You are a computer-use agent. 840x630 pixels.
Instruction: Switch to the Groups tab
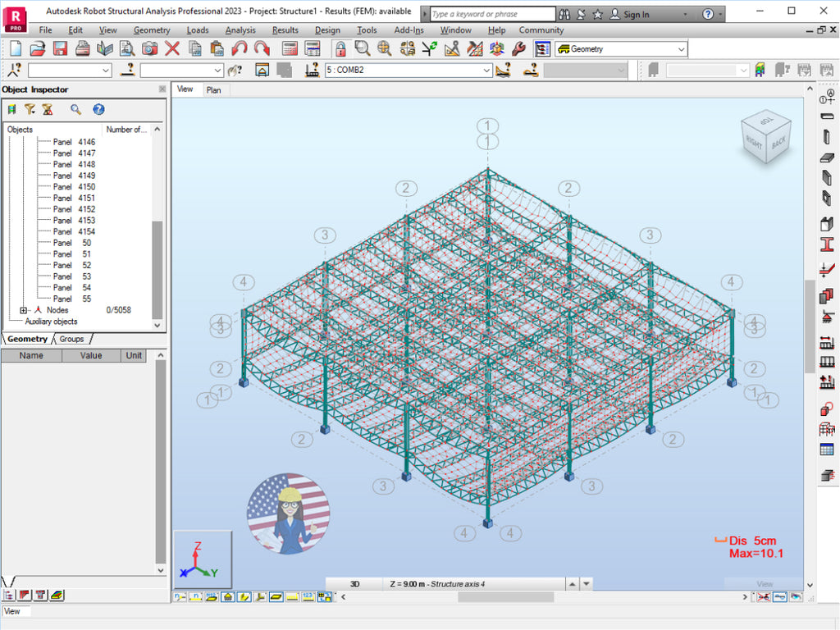tap(72, 339)
